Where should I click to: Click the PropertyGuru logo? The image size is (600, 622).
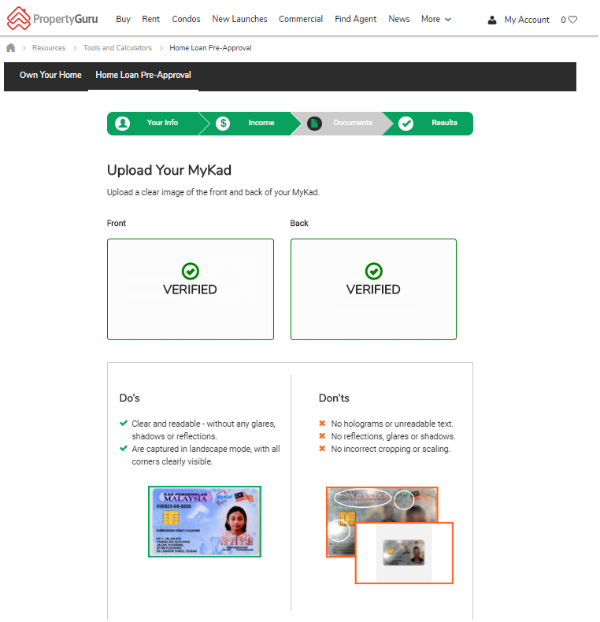point(52,19)
